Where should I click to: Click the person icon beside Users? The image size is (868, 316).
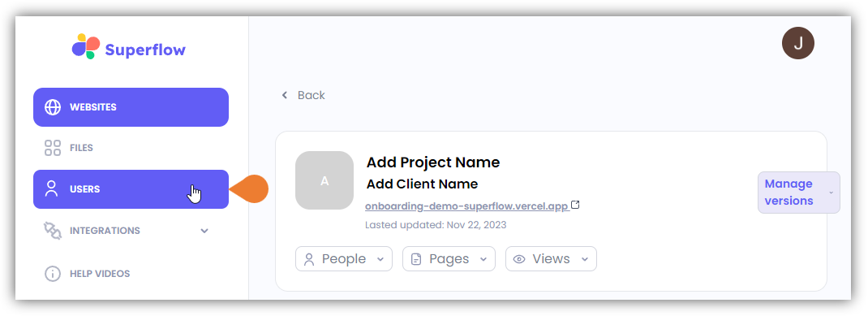51,189
